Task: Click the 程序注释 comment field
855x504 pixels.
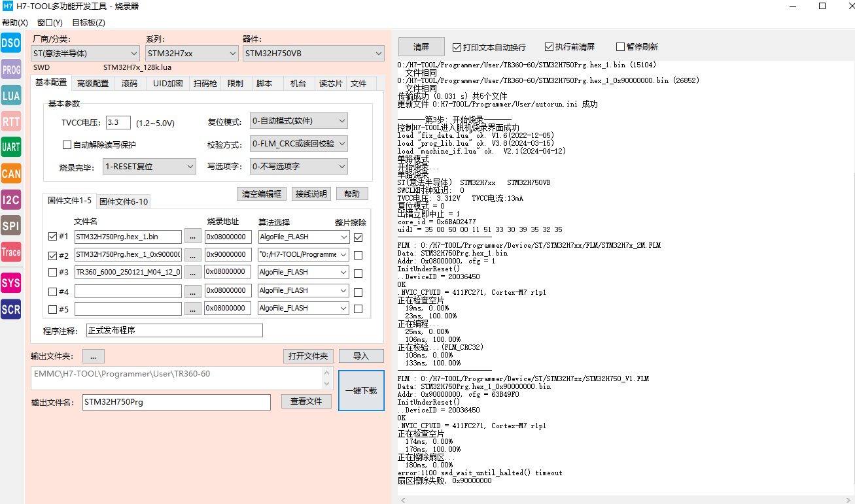Action: pos(175,331)
